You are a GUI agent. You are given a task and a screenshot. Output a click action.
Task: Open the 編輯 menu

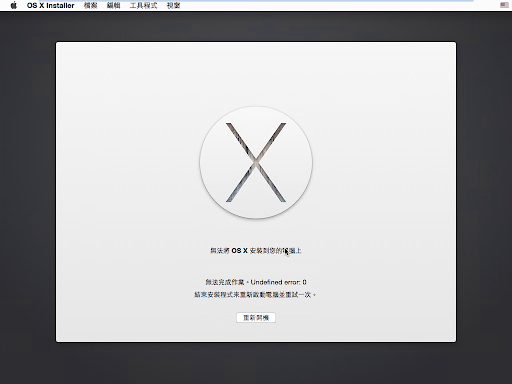(113, 6)
